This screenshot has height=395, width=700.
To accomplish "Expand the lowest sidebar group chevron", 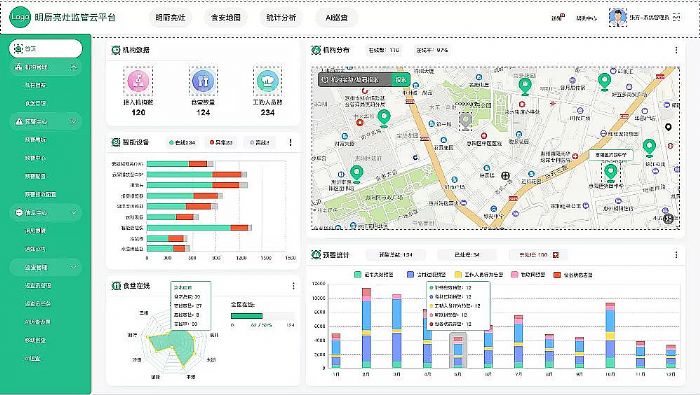I will point(74,267).
